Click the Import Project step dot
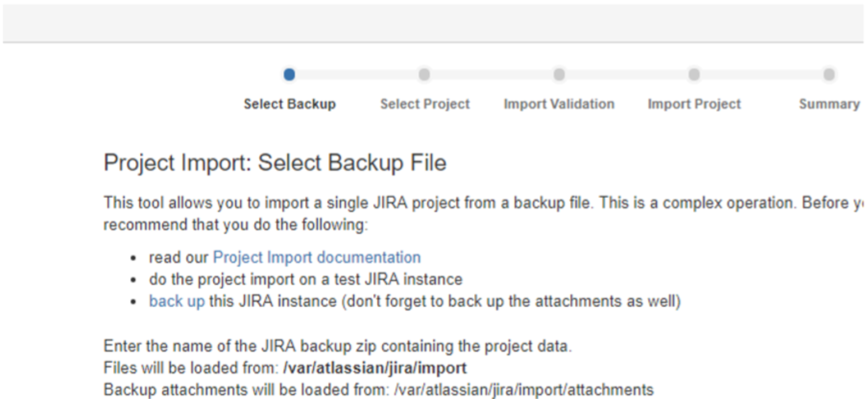This screenshot has height=399, width=868. [x=694, y=75]
